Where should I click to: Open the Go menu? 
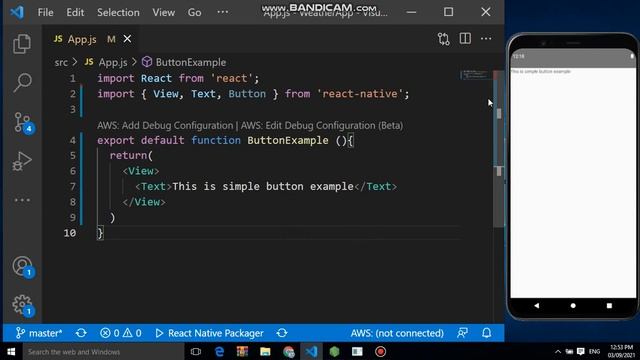194,12
